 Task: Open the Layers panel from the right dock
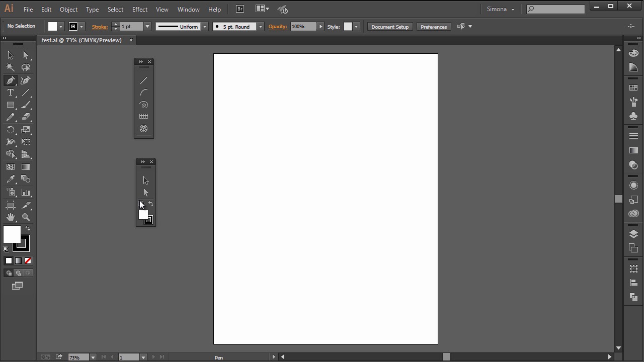(633, 234)
